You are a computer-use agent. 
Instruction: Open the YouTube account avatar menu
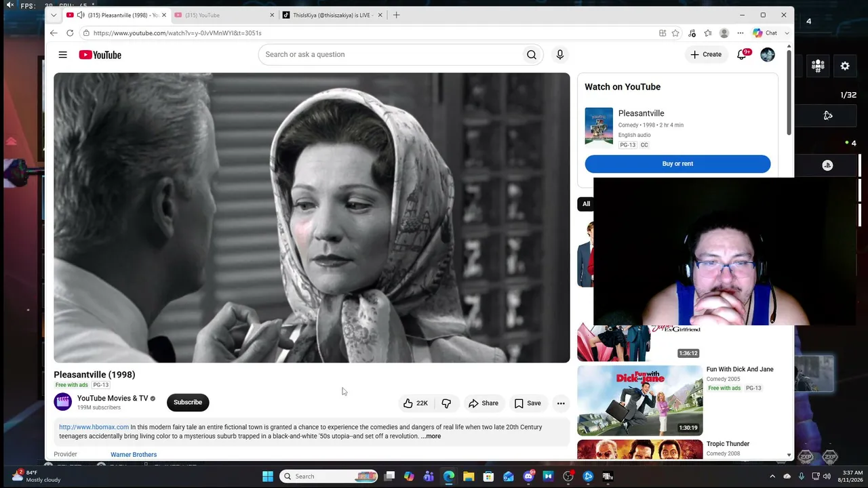(x=768, y=55)
